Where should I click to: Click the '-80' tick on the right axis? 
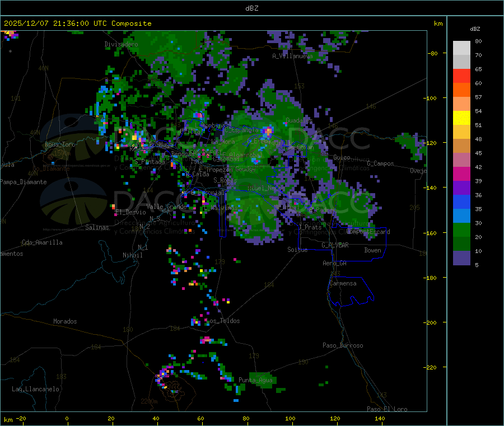pos(433,53)
